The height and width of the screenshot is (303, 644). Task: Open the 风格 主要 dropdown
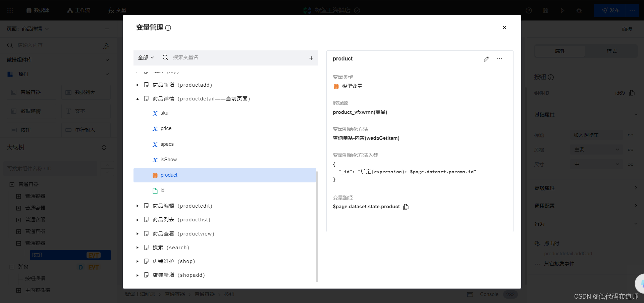[596, 149]
